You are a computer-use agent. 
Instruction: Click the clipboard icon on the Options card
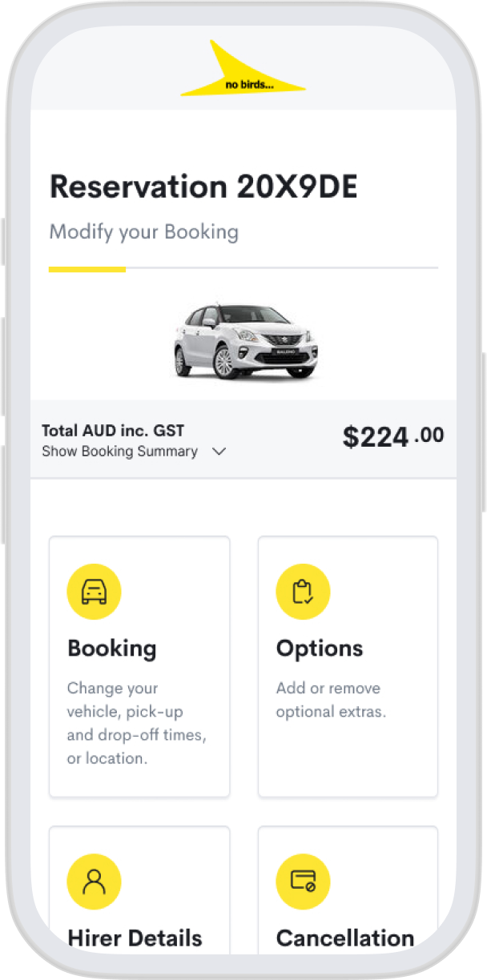click(303, 591)
